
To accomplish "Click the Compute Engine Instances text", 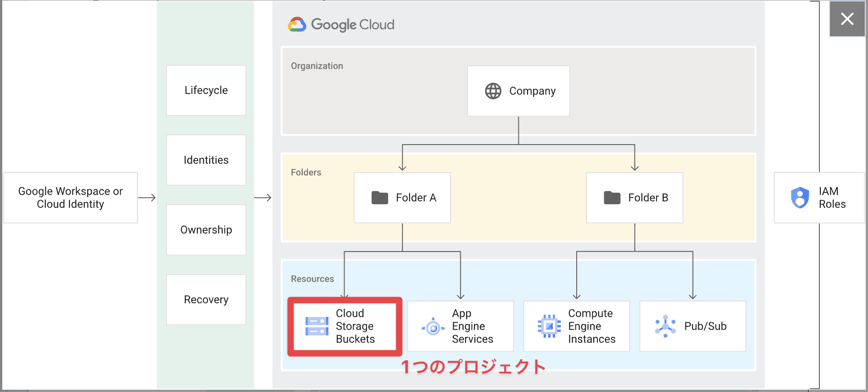I will click(x=592, y=326).
